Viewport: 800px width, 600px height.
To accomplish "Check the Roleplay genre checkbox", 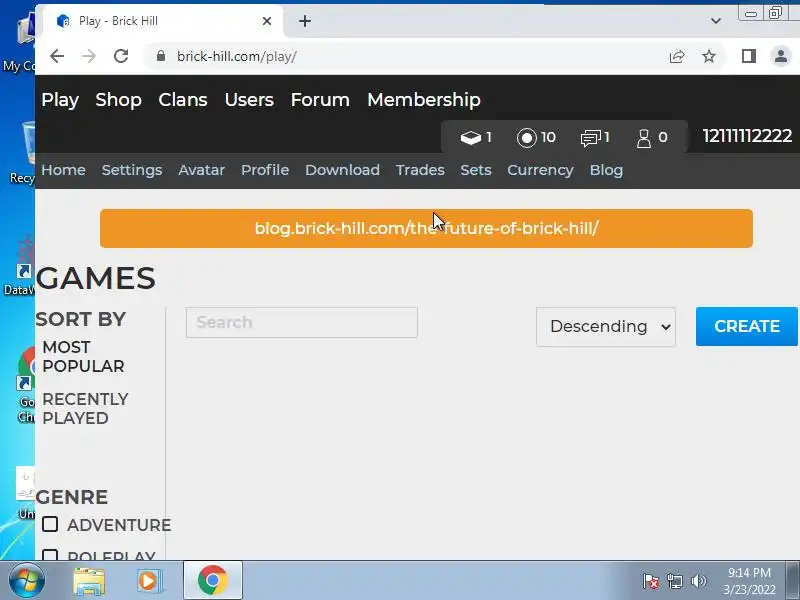I will pyautogui.click(x=50, y=555).
